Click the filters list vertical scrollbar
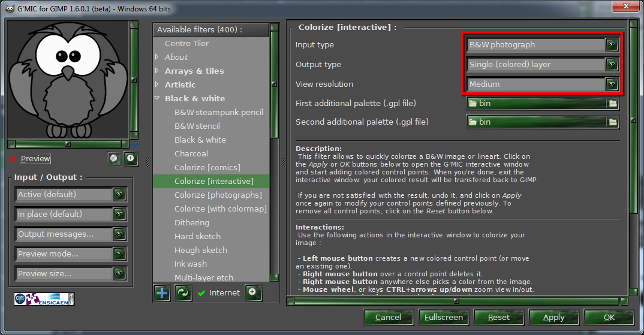This screenshot has height=335, width=644. pyautogui.click(x=275, y=152)
